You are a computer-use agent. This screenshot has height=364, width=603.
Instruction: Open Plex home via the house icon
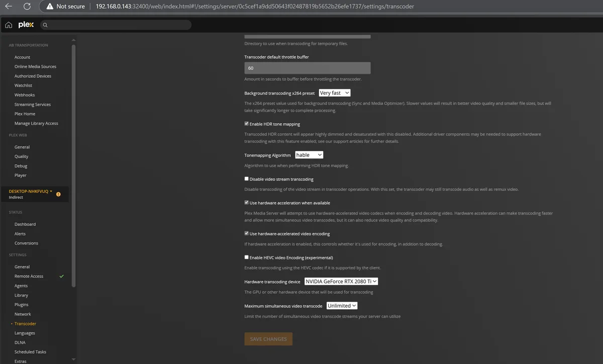pyautogui.click(x=9, y=25)
